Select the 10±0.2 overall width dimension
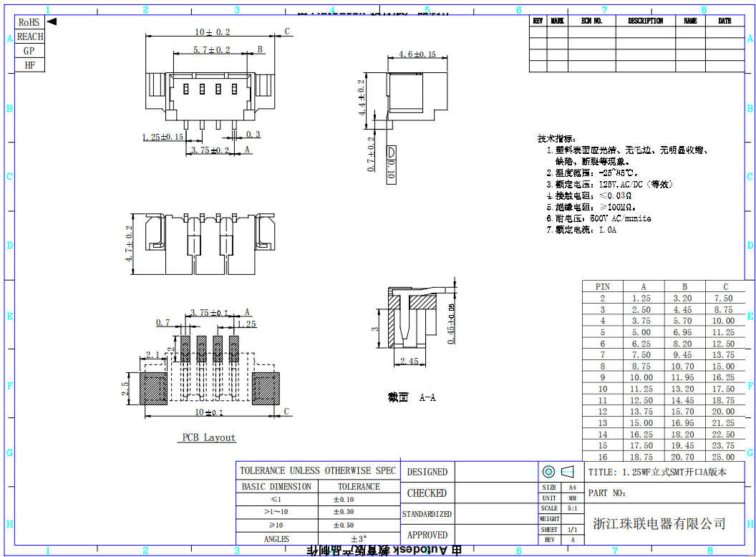 point(213,32)
